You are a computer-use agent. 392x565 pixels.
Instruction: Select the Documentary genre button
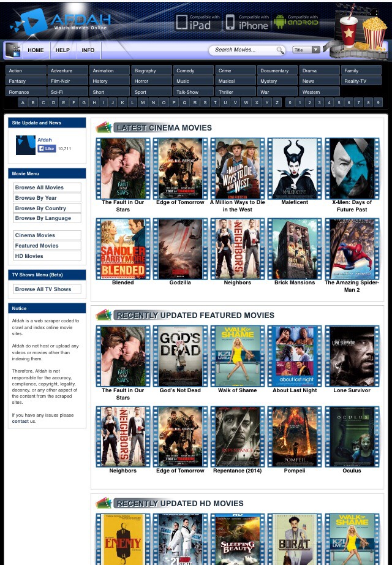point(277,70)
